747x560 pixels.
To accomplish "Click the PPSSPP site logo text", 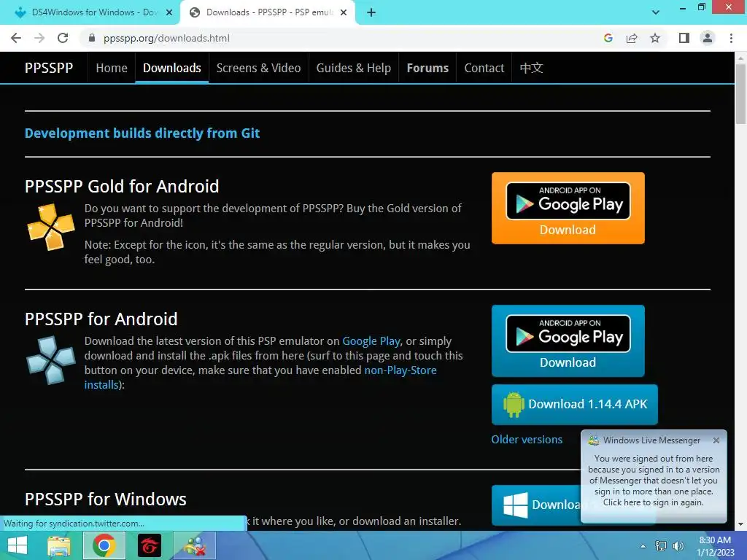I will [x=49, y=68].
